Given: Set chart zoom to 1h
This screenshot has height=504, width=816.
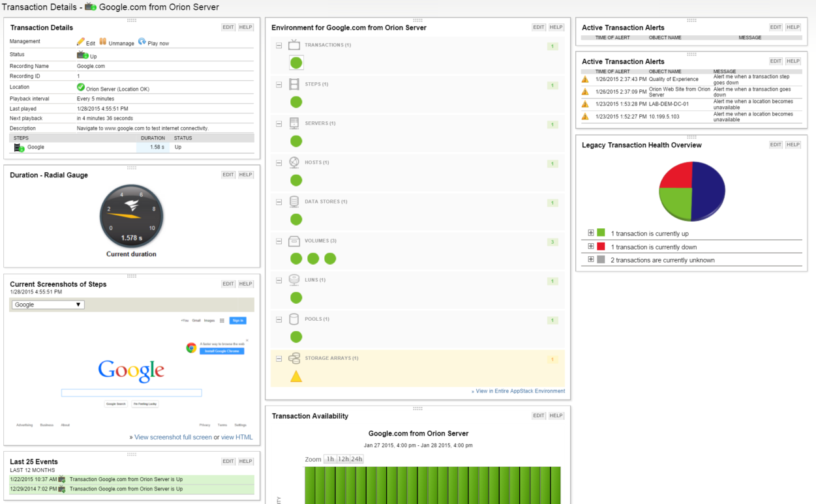Looking at the screenshot, I should coord(330,459).
